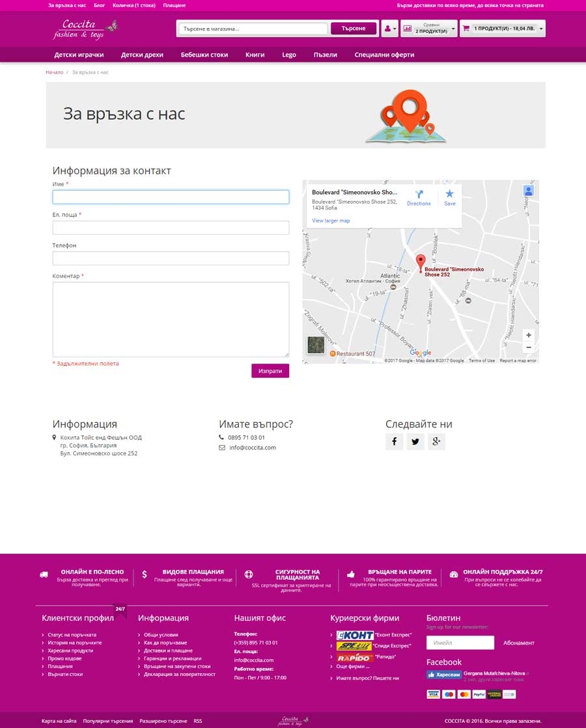Open the Блог link in top bar

point(100,6)
